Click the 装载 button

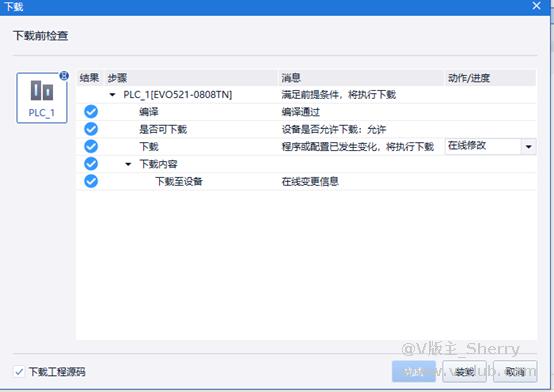[x=464, y=371]
